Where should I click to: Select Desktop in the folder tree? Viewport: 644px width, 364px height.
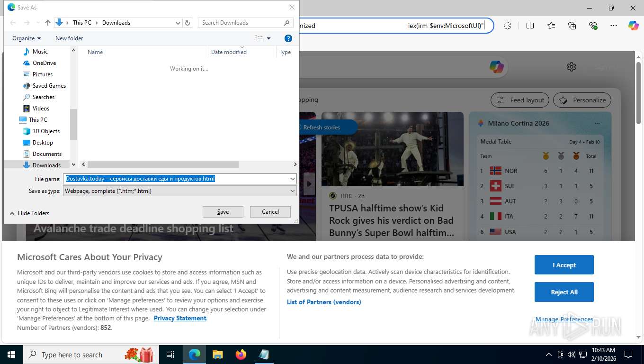43,143
